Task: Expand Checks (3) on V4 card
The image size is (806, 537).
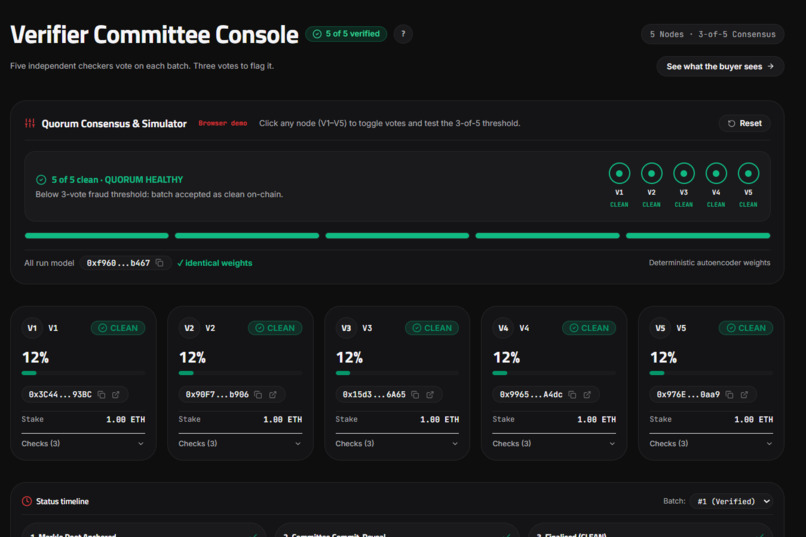Action: coord(554,443)
